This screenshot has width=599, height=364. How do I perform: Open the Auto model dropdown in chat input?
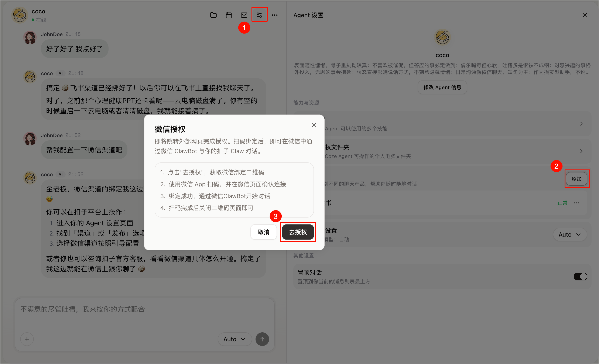coord(234,339)
